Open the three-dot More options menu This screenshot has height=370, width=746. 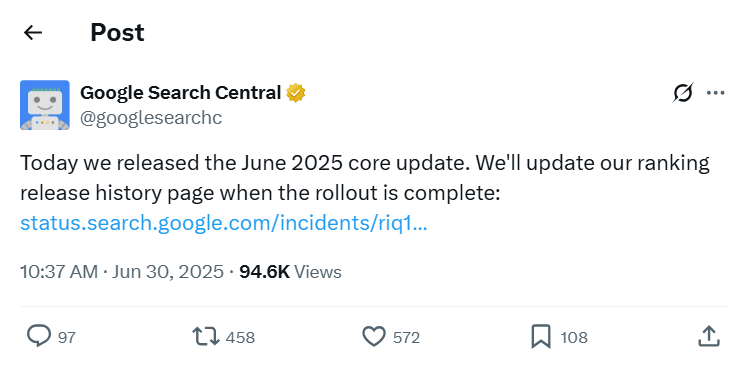tap(716, 93)
